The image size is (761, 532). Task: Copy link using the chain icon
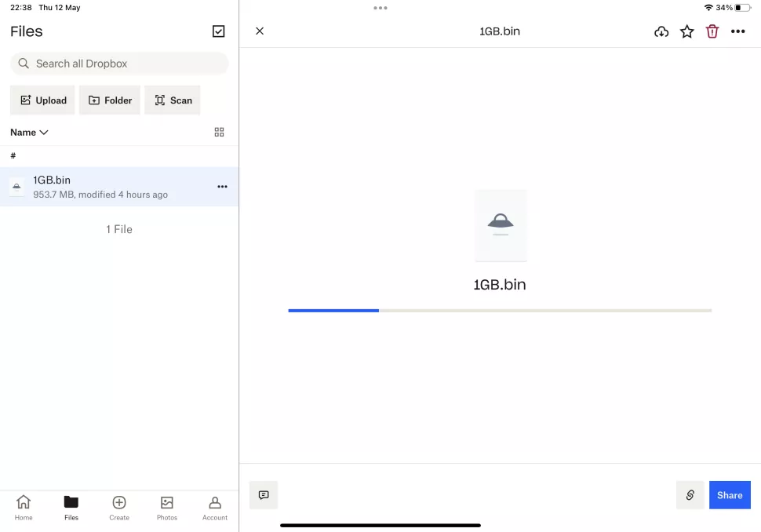click(x=690, y=495)
